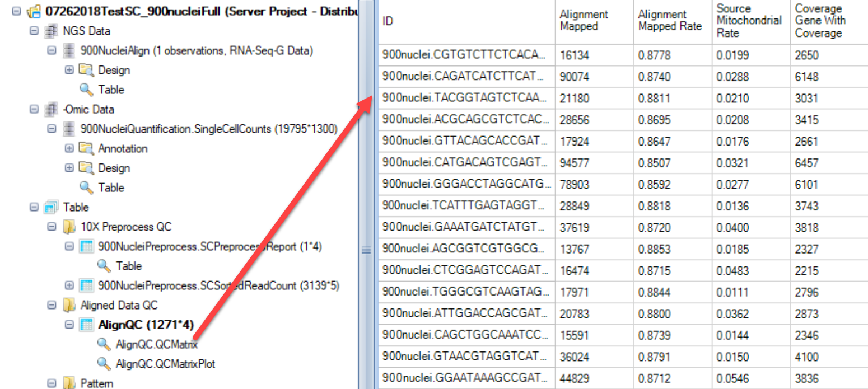Collapse the 10X Preprocess QC folder

click(52, 227)
